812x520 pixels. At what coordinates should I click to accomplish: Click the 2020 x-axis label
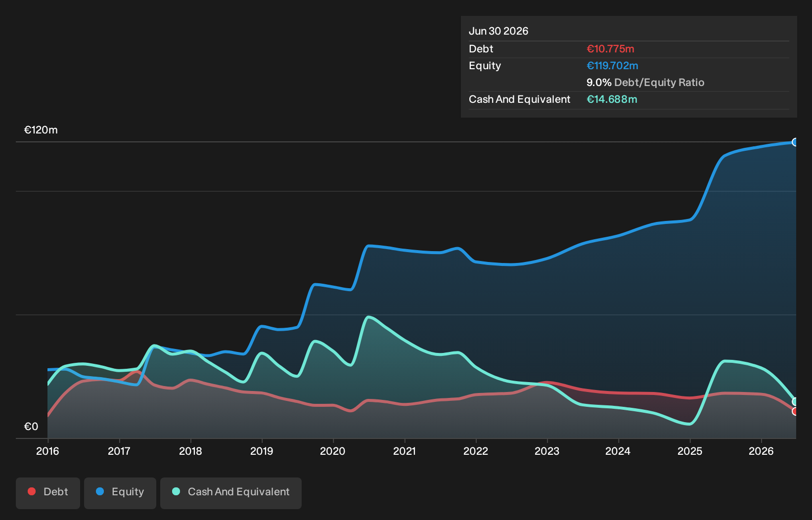tap(333, 451)
